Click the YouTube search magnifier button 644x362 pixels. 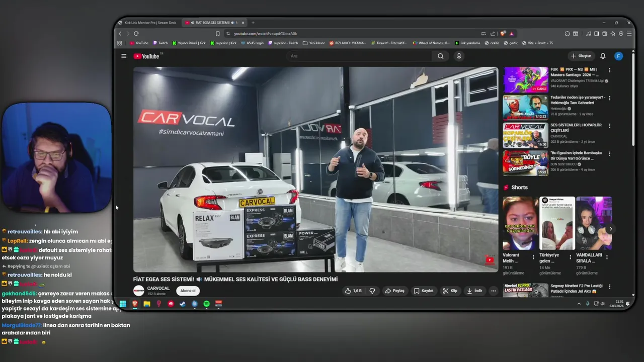(441, 56)
